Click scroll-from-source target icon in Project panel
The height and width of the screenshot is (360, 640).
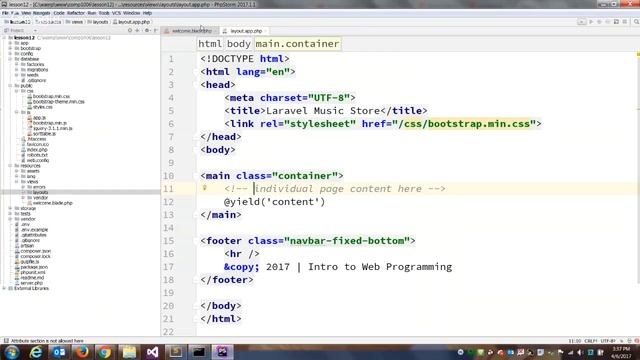pyautogui.click(x=130, y=31)
